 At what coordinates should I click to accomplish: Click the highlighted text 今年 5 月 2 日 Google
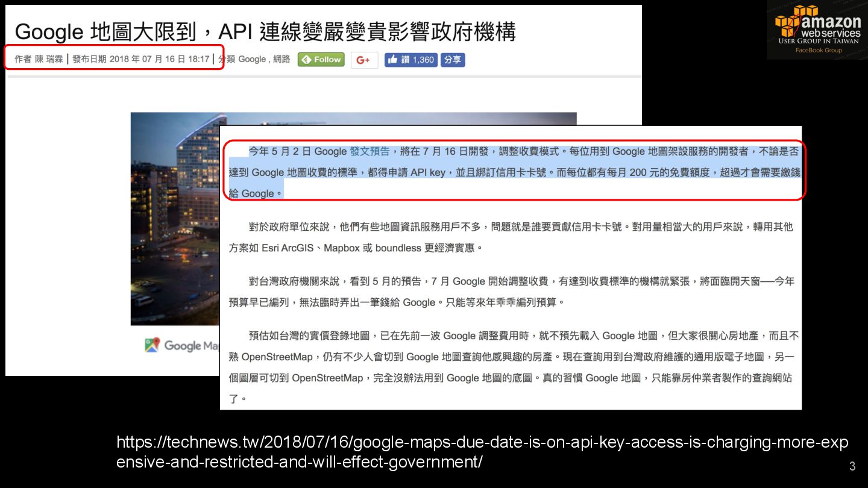(298, 152)
